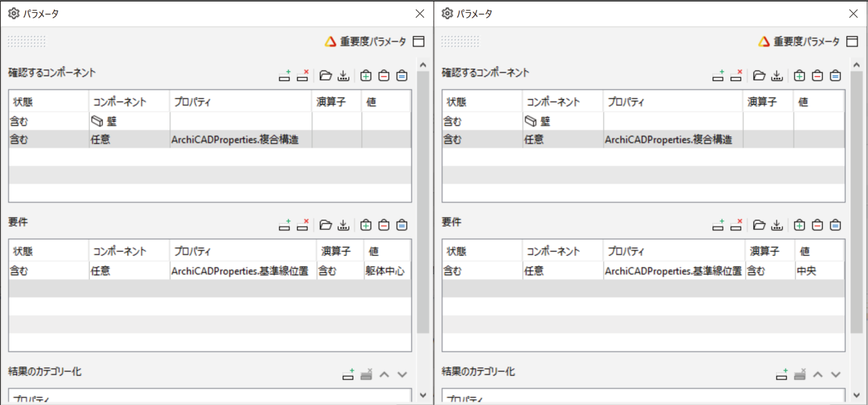Select ArchiCADProperties.複合構造 row in the right table
Screen dimensions: 868x405
[643, 139]
